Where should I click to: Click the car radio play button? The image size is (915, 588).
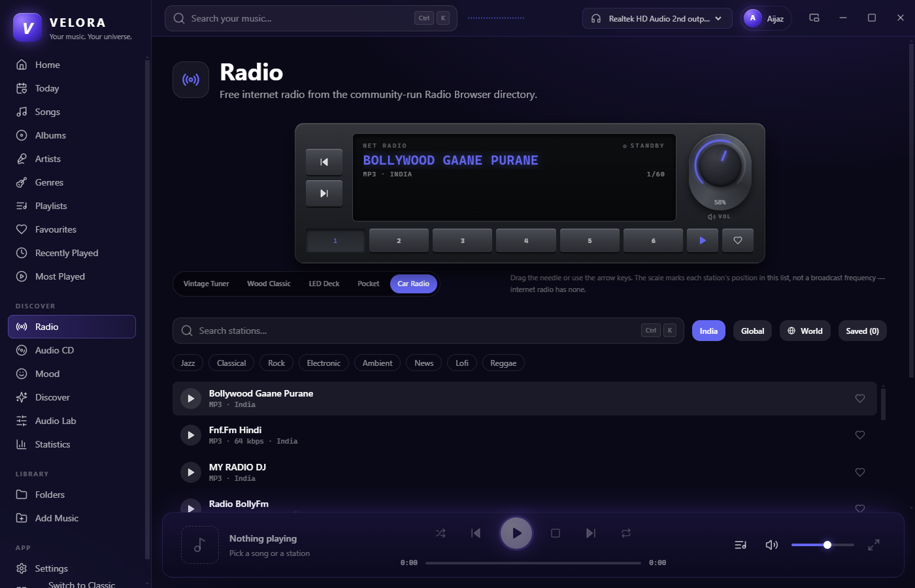click(x=703, y=240)
